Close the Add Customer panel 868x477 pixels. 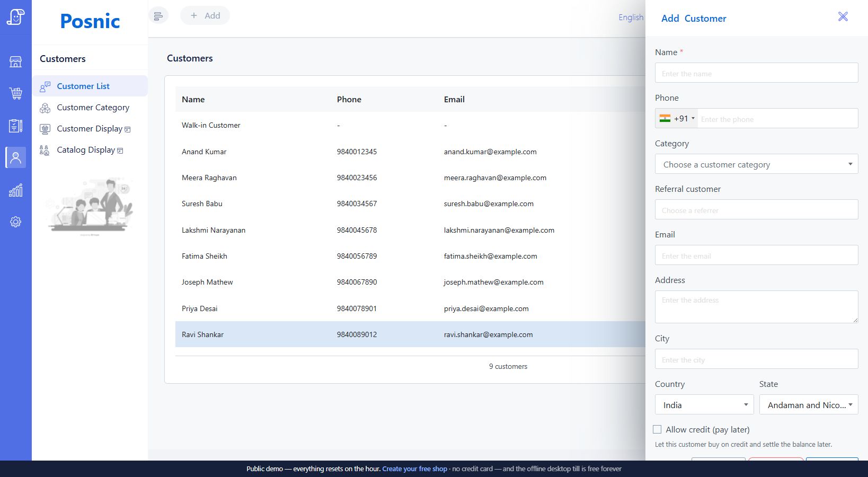tap(843, 16)
